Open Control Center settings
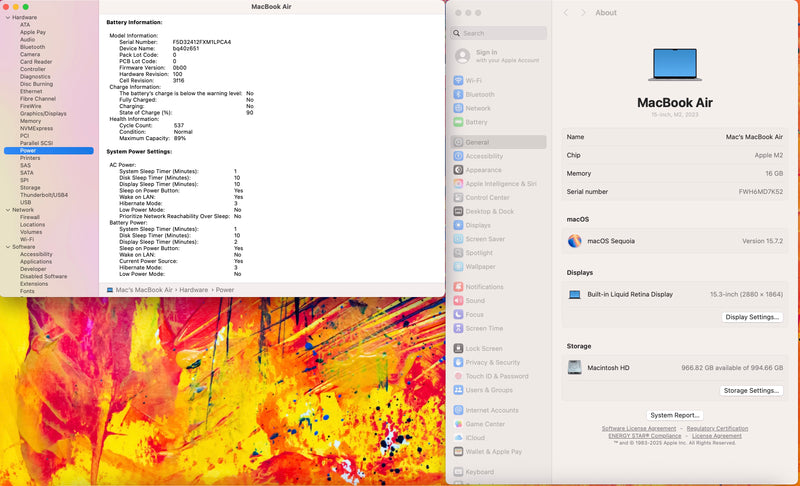This screenshot has height=486, width=800. tap(487, 198)
